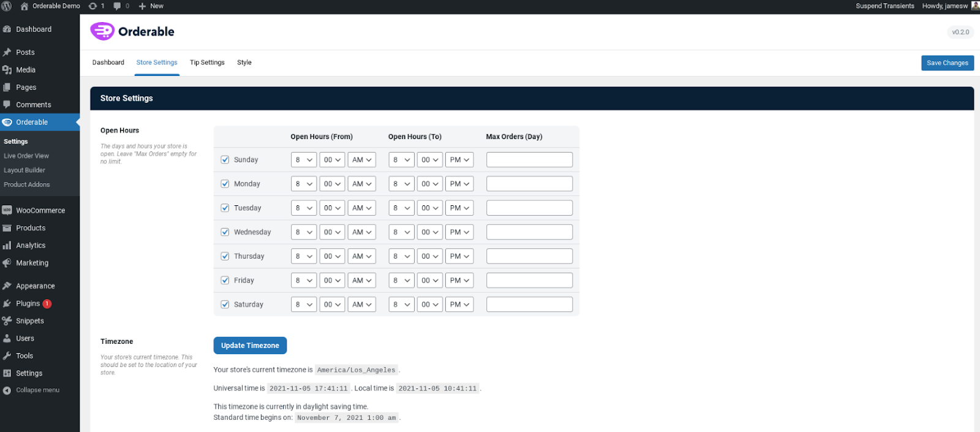Click the Pages icon in sidebar
The height and width of the screenshot is (432, 980).
[x=7, y=88]
